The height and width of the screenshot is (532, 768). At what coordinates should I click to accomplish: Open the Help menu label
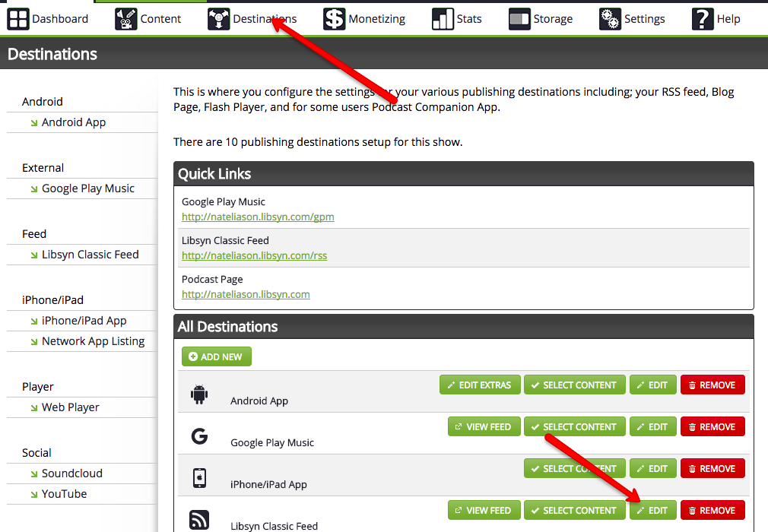click(728, 19)
